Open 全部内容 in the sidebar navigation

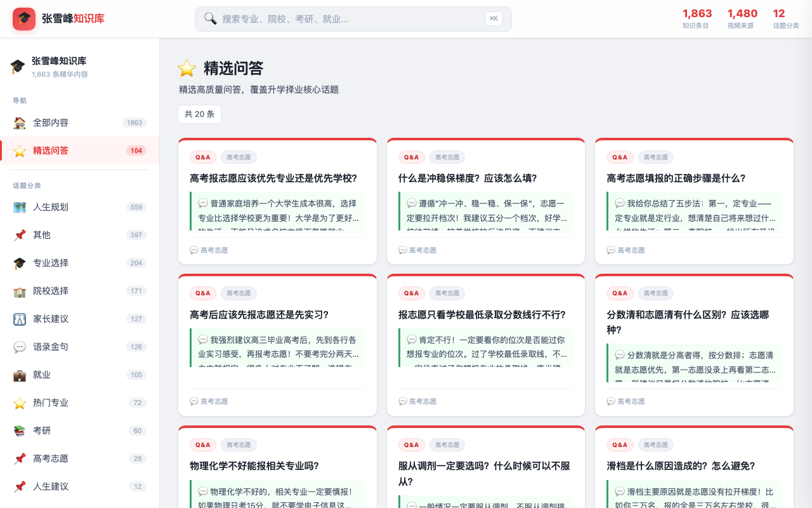pyautogui.click(x=79, y=123)
